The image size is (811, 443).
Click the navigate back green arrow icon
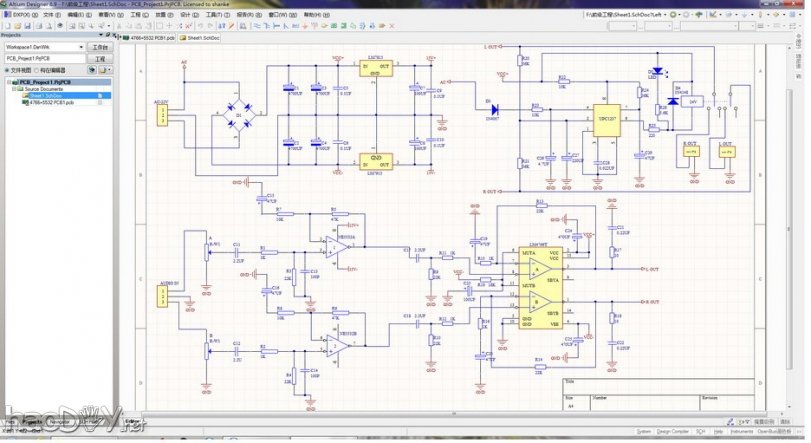click(x=674, y=15)
